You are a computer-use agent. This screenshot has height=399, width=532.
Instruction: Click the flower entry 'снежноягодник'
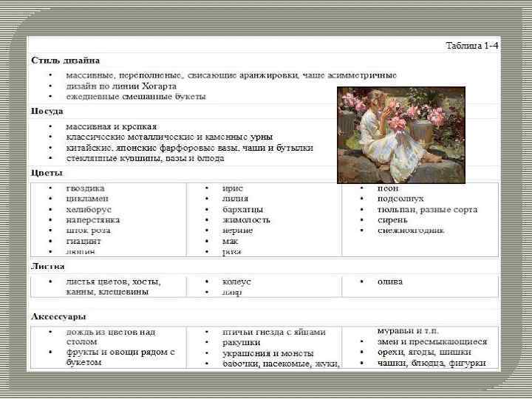point(411,231)
